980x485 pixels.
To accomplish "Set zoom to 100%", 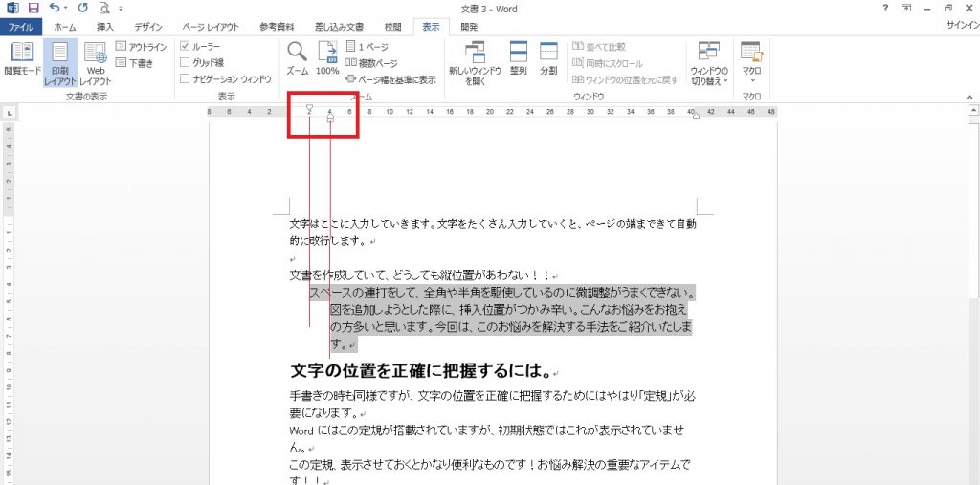I will tap(327, 59).
